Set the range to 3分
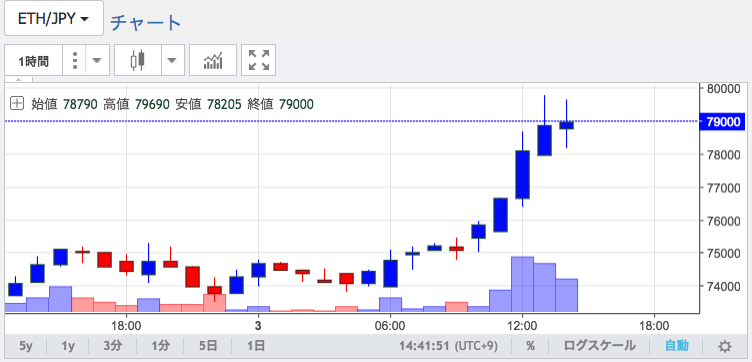The height and width of the screenshot is (362, 752). pos(113,346)
